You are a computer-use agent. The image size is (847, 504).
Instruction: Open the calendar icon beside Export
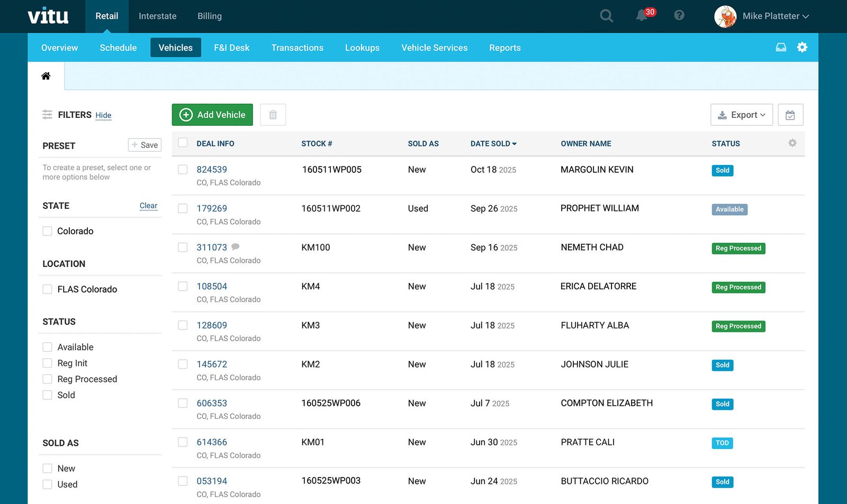click(x=790, y=114)
